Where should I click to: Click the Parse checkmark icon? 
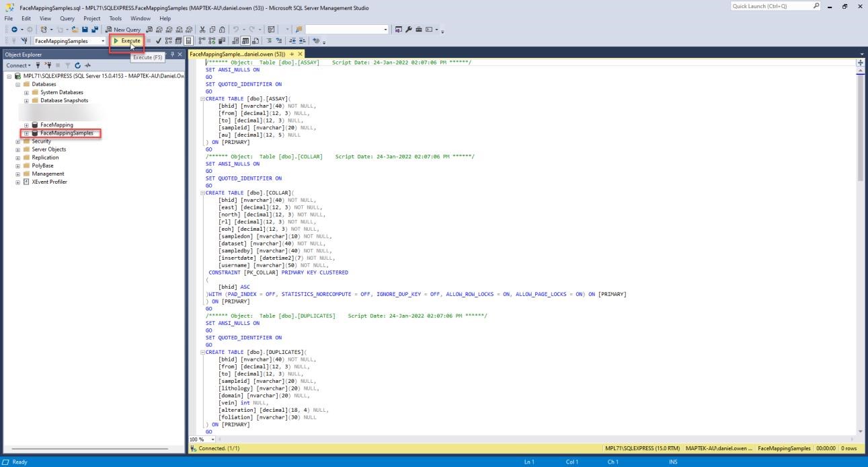[x=158, y=41]
